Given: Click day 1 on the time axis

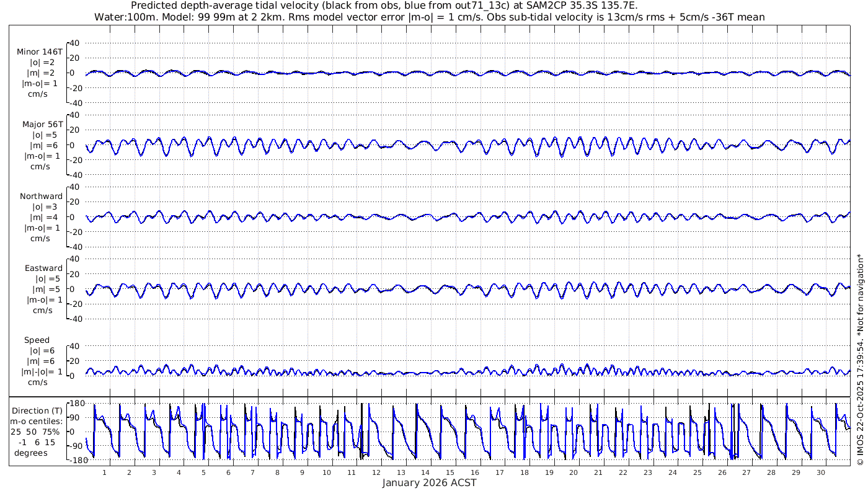Looking at the screenshot, I should (x=104, y=472).
